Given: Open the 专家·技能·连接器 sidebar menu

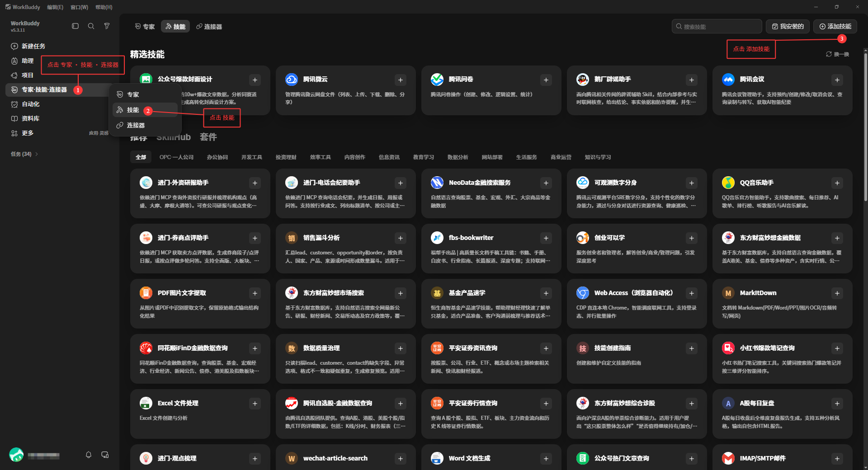Looking at the screenshot, I should click(x=44, y=90).
